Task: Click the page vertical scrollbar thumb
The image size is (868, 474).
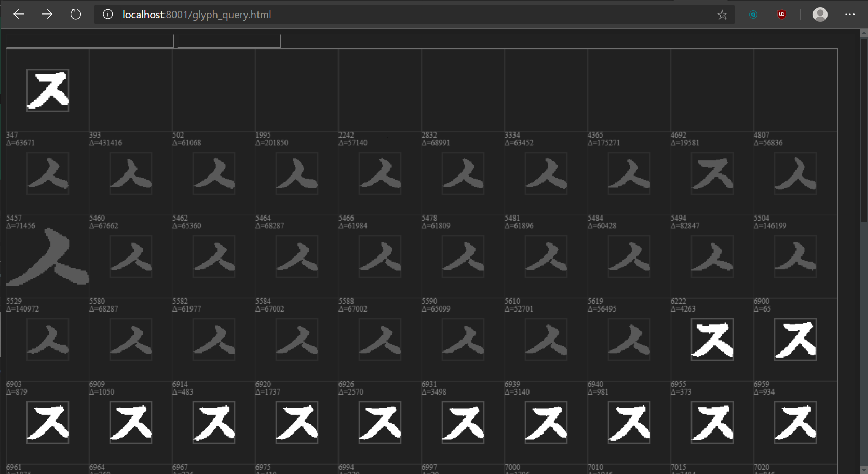Action: 864,130
